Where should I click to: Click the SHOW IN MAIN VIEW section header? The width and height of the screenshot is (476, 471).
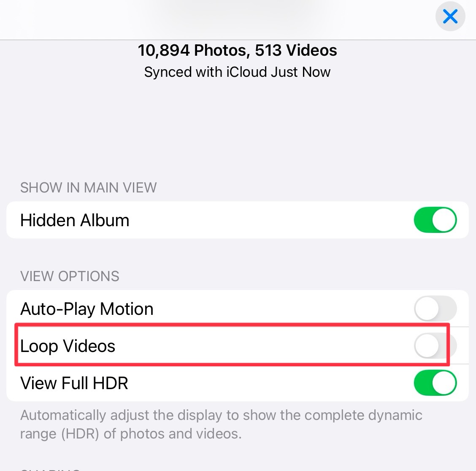click(x=88, y=188)
